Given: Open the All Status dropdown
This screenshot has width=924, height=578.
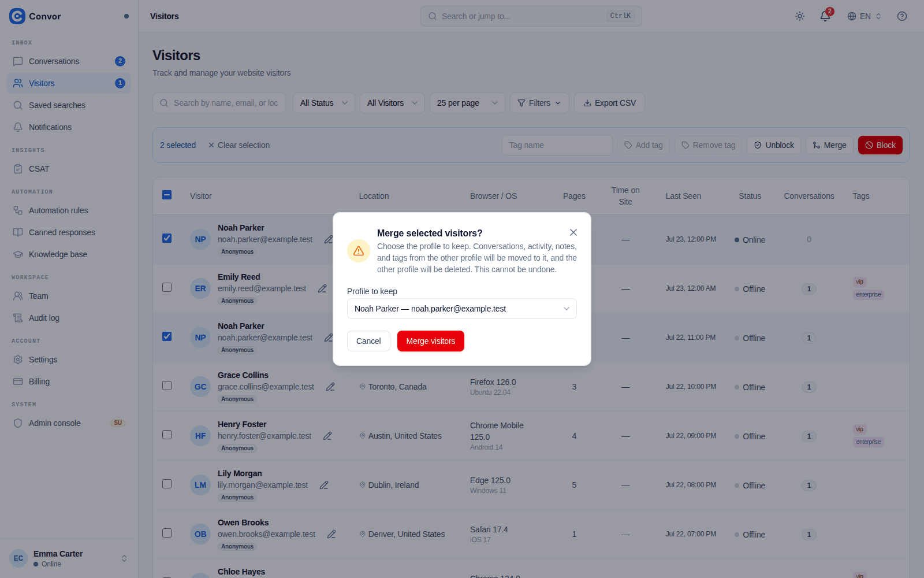Looking at the screenshot, I should click(x=324, y=103).
